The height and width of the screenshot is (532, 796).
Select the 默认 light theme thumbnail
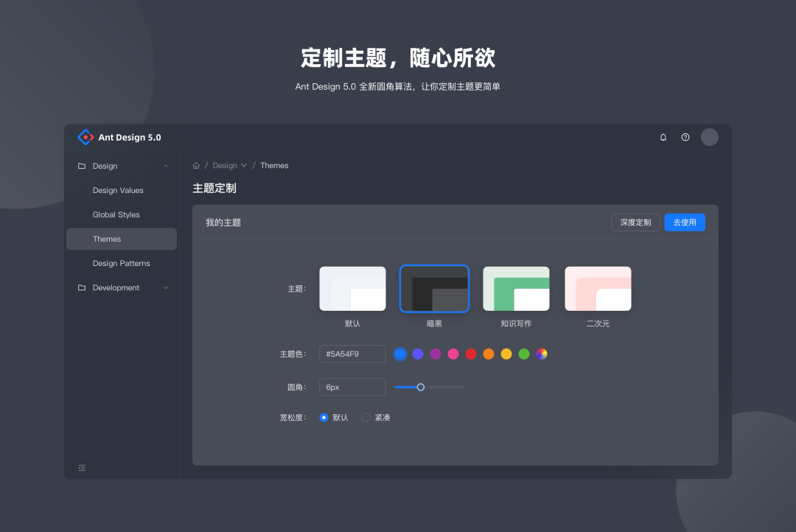pos(352,288)
